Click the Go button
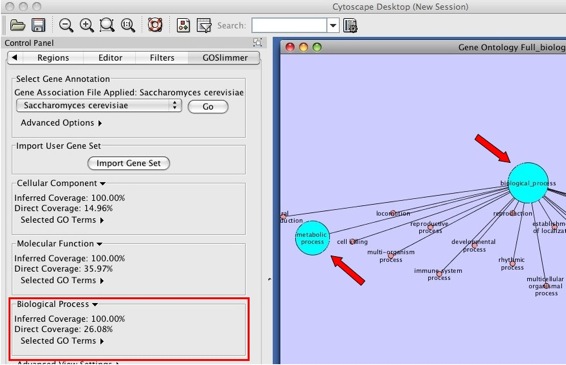This screenshot has width=566, height=365. point(208,107)
